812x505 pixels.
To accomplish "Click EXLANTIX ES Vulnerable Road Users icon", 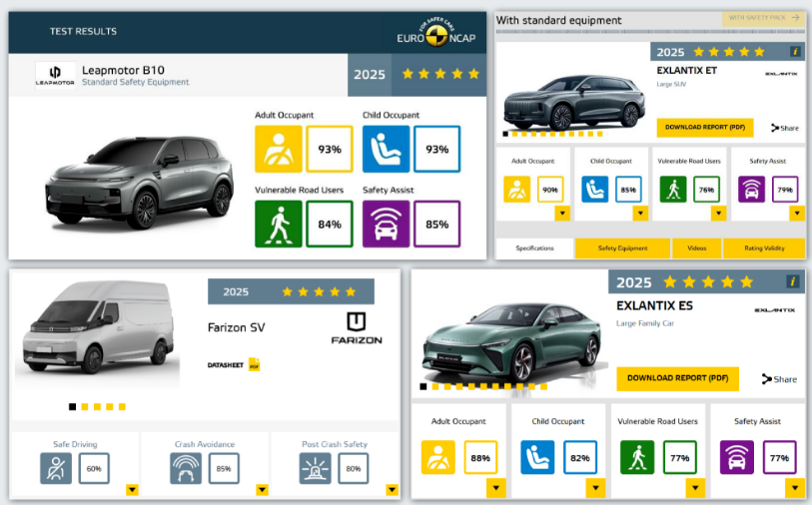I will click(637, 457).
